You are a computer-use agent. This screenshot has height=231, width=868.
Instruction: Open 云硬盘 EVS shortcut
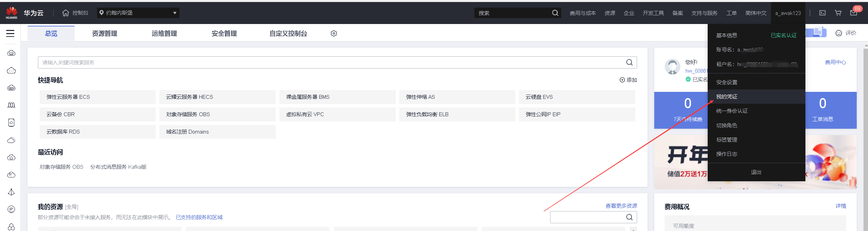(x=577, y=97)
